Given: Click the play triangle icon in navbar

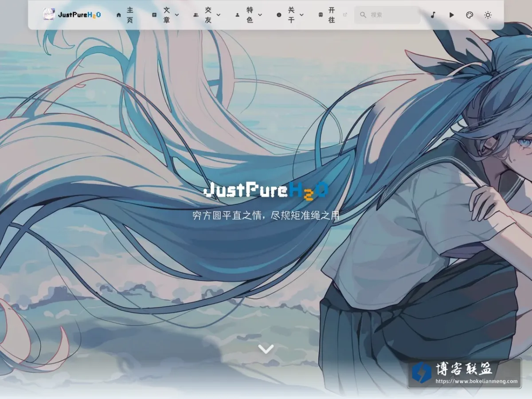Looking at the screenshot, I should point(451,15).
